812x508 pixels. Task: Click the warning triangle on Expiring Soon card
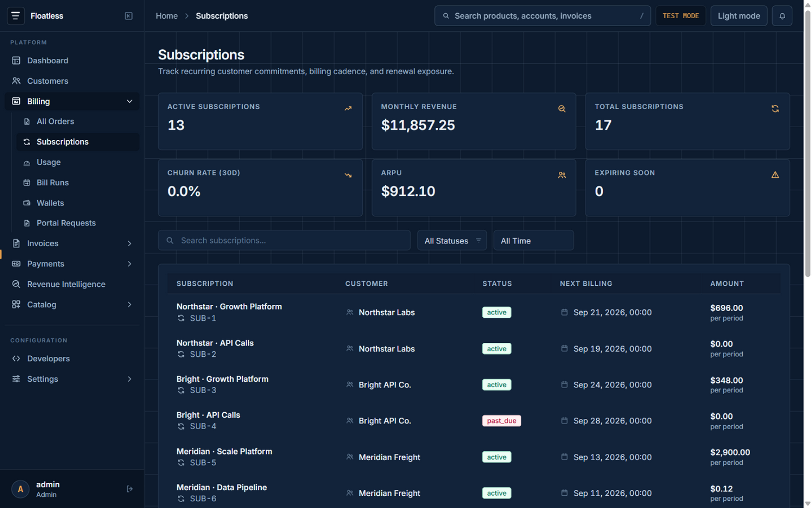(x=775, y=175)
